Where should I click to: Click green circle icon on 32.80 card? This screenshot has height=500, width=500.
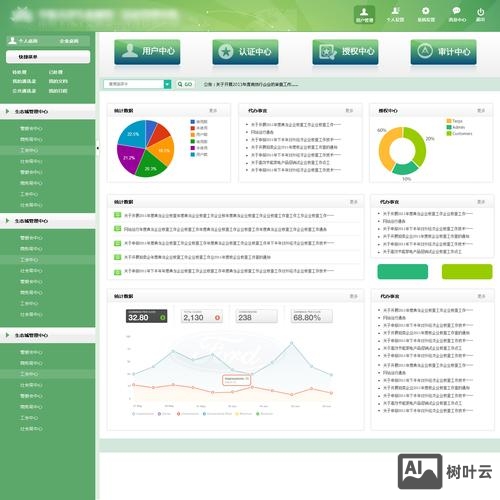[x=163, y=318]
